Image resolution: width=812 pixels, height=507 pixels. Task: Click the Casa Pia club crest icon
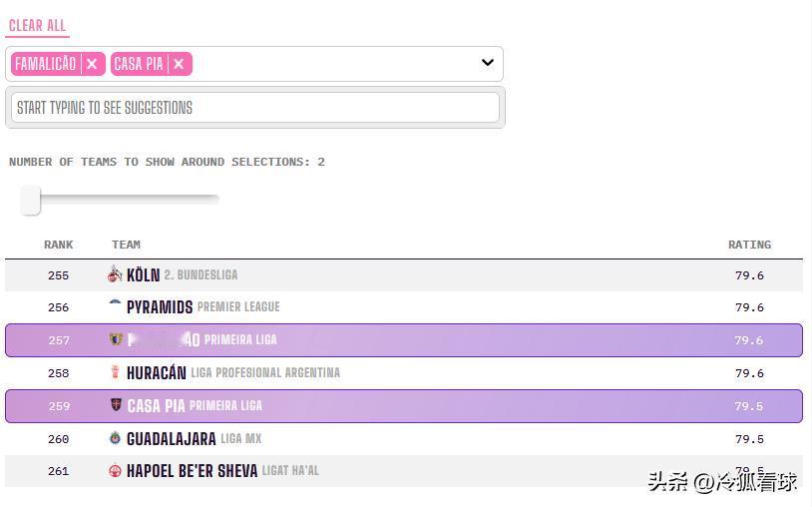point(116,404)
